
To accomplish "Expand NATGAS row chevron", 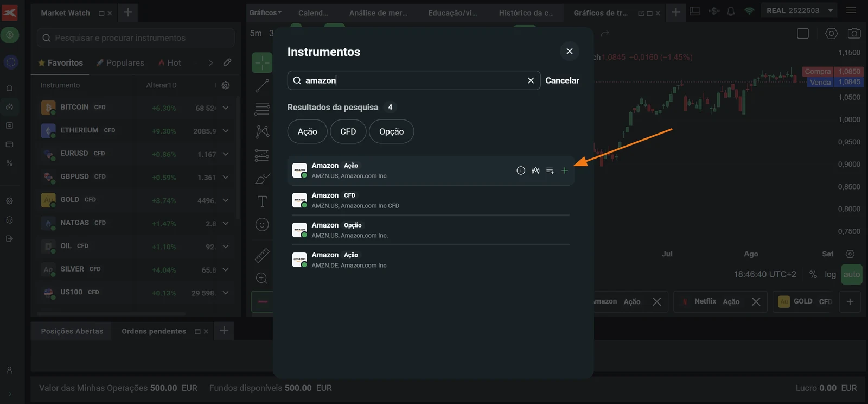I will 226,223.
